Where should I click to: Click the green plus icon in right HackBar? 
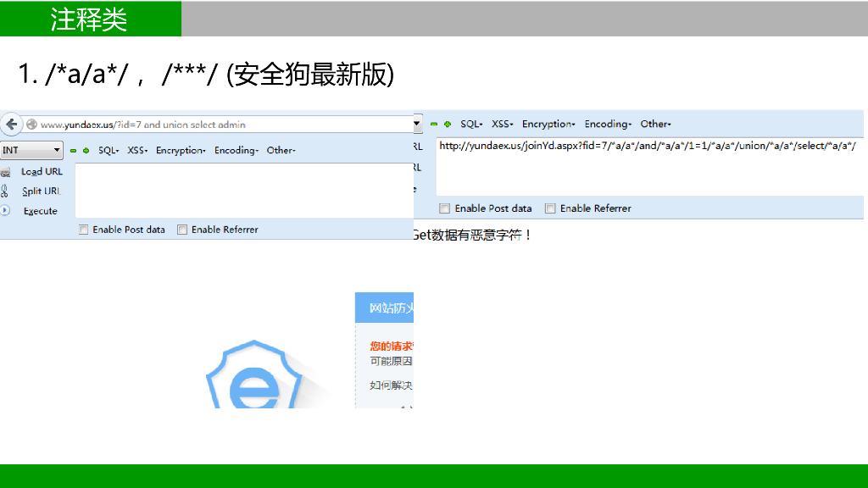tap(448, 124)
